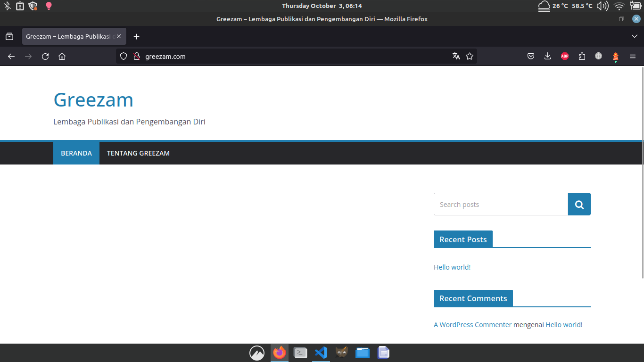Open the volume speaker icon
This screenshot has height=362, width=644.
pos(603,6)
